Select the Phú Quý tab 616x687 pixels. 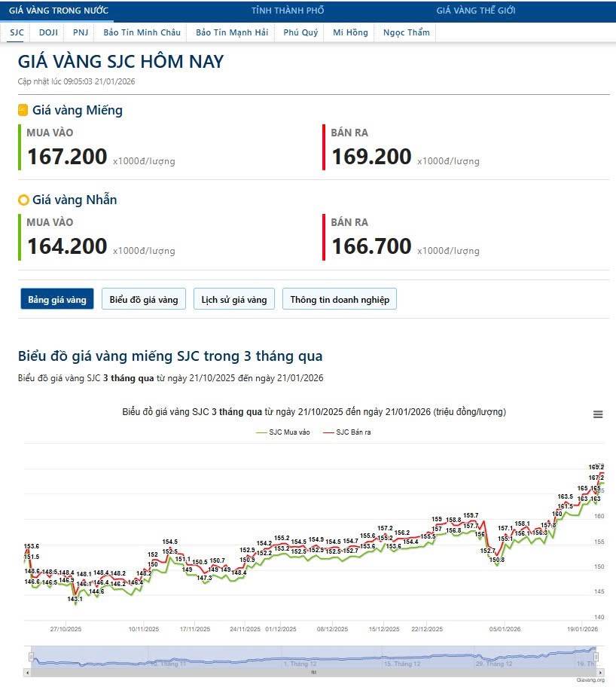click(300, 32)
